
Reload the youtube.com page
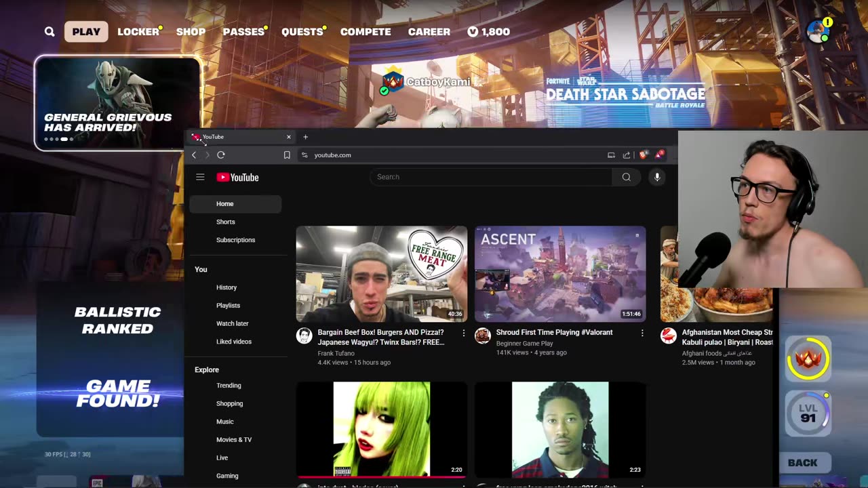pos(221,155)
